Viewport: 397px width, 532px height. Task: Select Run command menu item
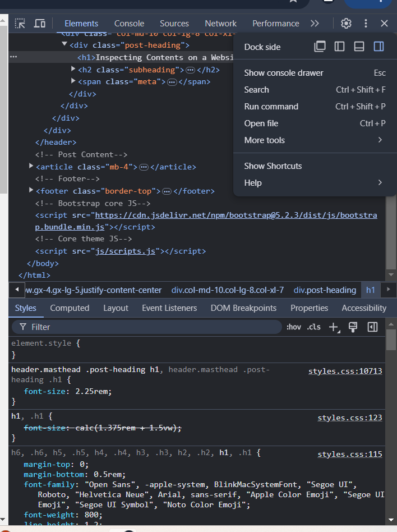click(x=271, y=107)
